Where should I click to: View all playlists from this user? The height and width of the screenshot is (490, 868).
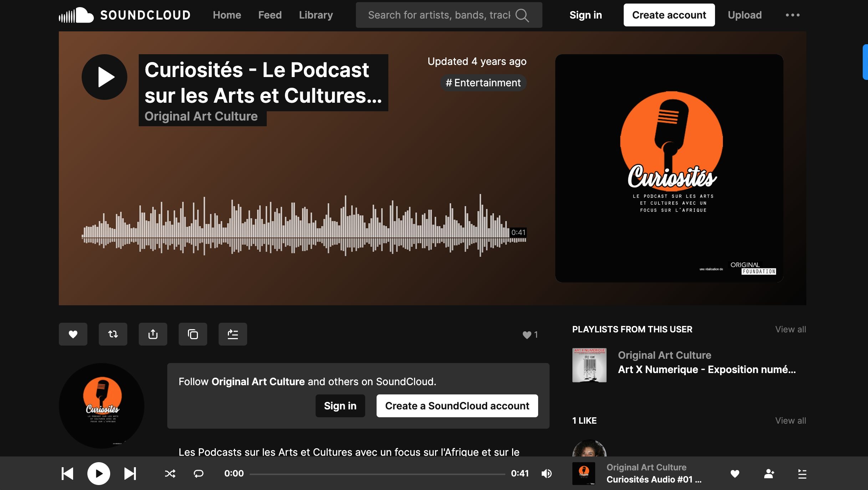pyautogui.click(x=791, y=330)
